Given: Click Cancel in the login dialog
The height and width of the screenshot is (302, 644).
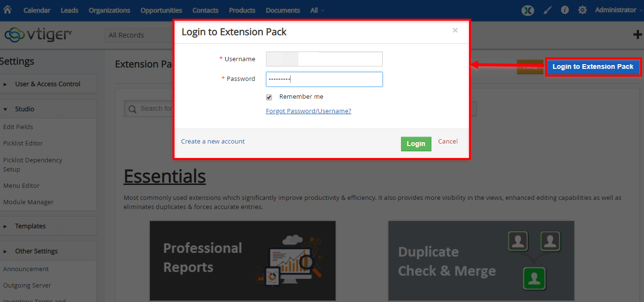Looking at the screenshot, I should [448, 142].
